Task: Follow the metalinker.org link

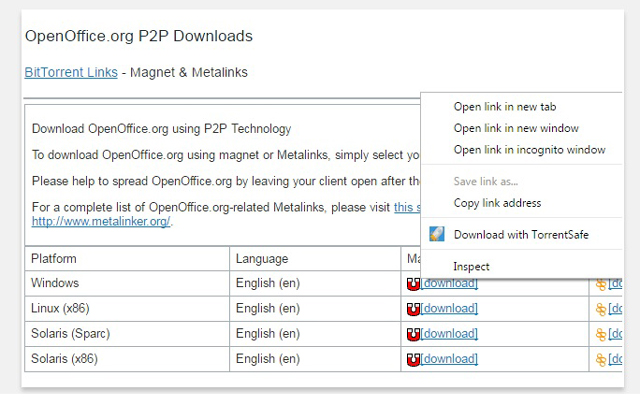Action: 101,221
